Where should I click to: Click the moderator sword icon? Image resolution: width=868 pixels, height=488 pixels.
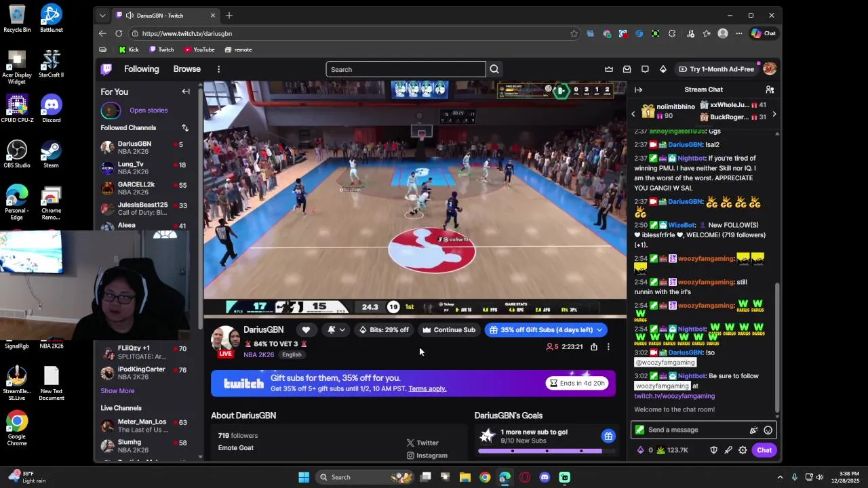728,450
